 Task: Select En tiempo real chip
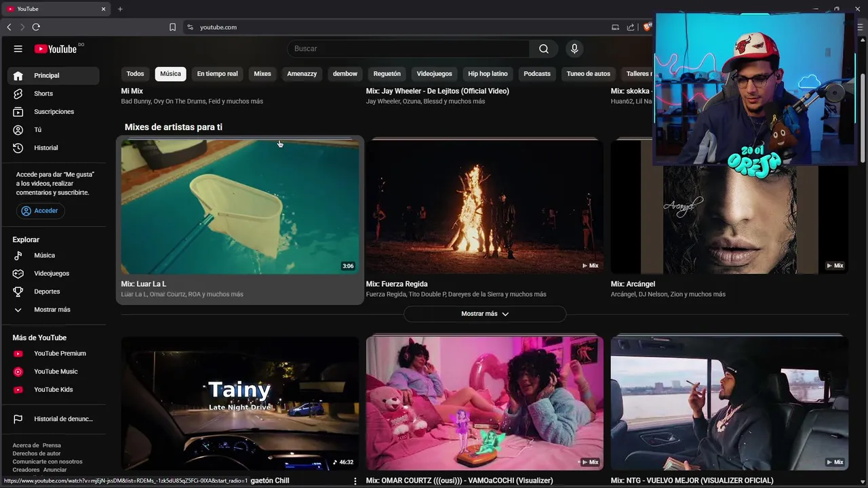[x=217, y=74]
